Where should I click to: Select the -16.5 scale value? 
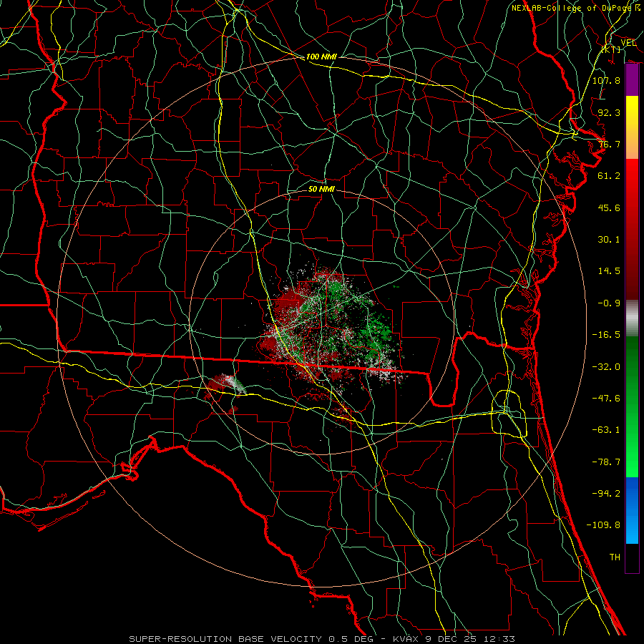(x=606, y=335)
